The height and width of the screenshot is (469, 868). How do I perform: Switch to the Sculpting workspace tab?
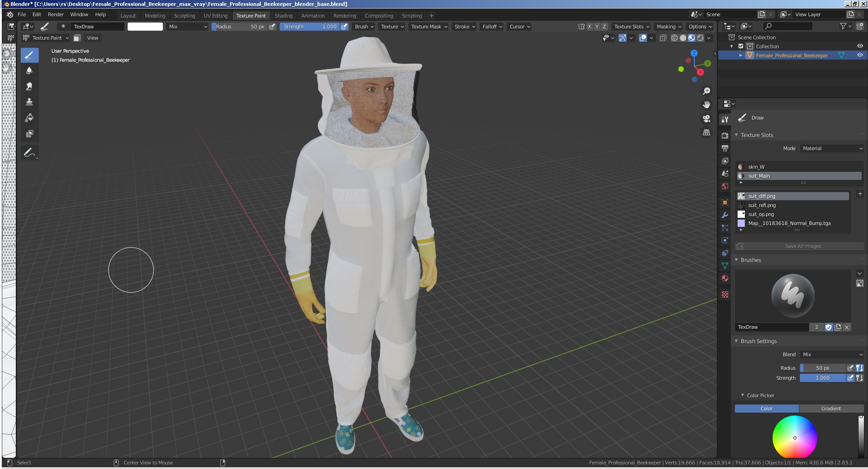[185, 15]
